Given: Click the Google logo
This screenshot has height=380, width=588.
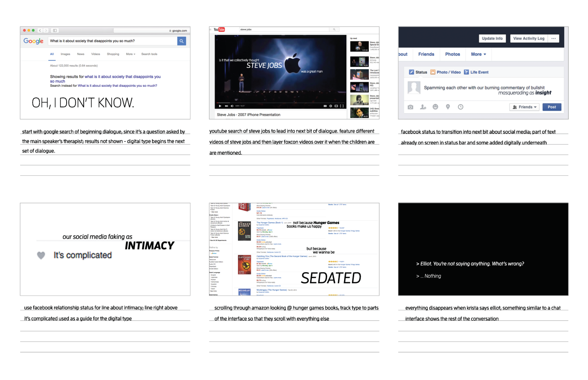Looking at the screenshot, I should (34, 41).
